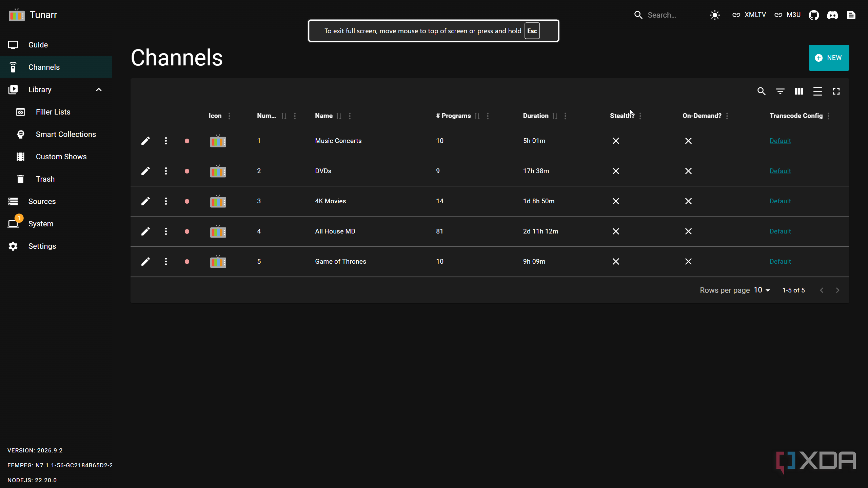
Task: Toggle the table filters icon
Action: point(780,91)
